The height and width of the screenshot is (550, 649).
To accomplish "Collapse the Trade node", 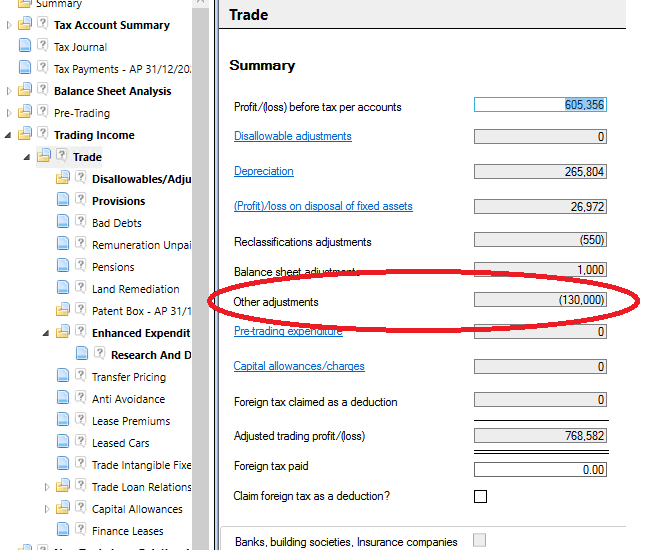I will pos(27,157).
